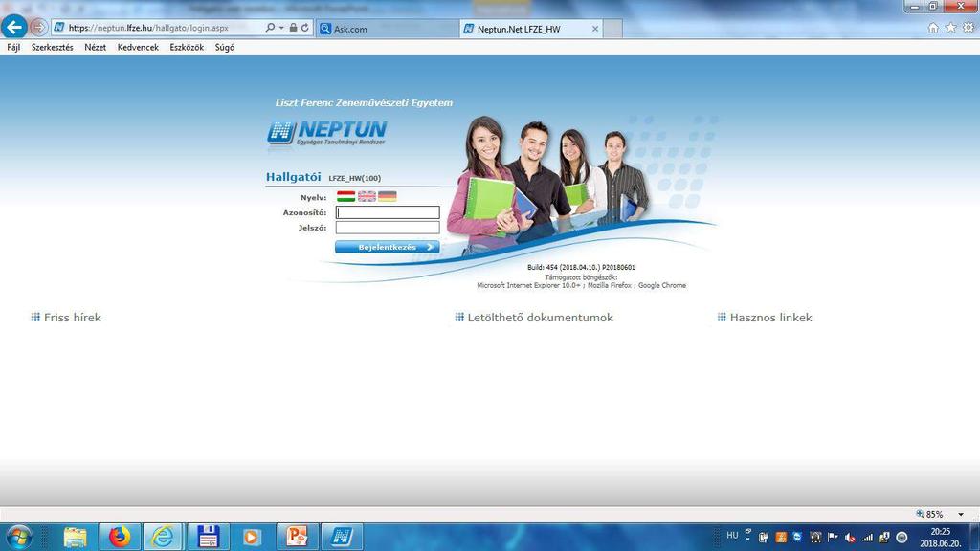Click the search magnifier in address bar
Viewport: 980px width, 551px height.
pos(270,28)
